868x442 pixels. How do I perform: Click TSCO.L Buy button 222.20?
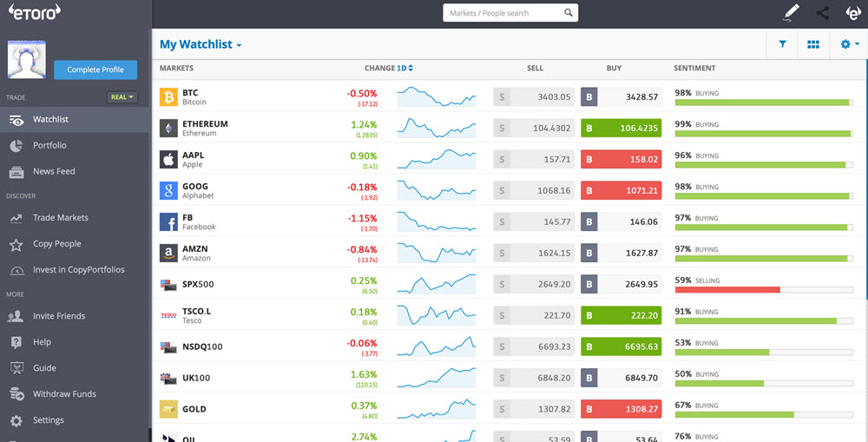pos(621,315)
